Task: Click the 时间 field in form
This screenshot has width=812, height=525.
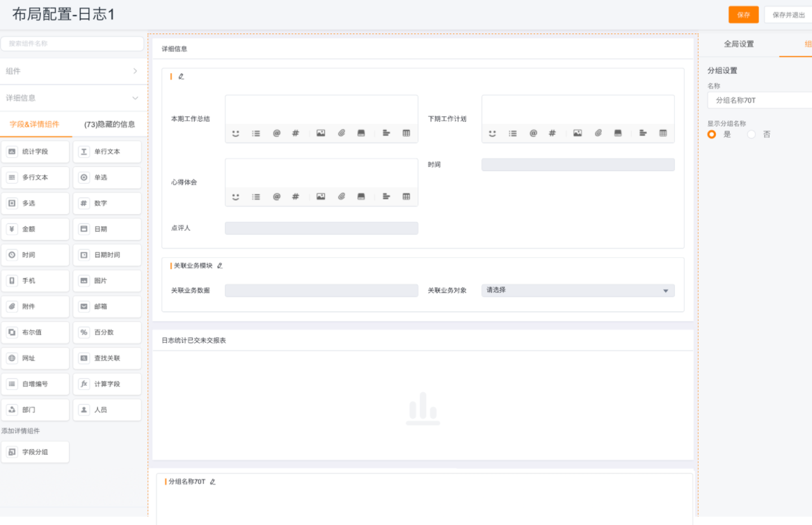Action: pos(578,165)
